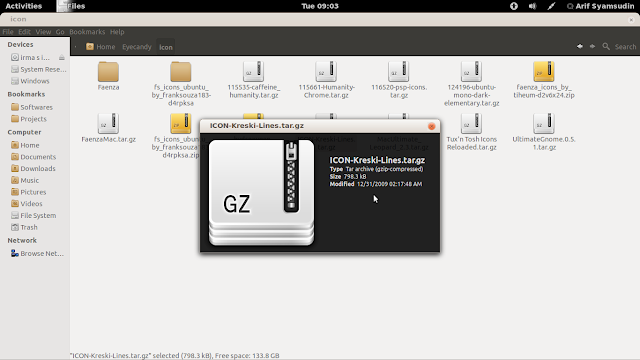
Task: Open Pictures in the sidebar
Action: 29,192
